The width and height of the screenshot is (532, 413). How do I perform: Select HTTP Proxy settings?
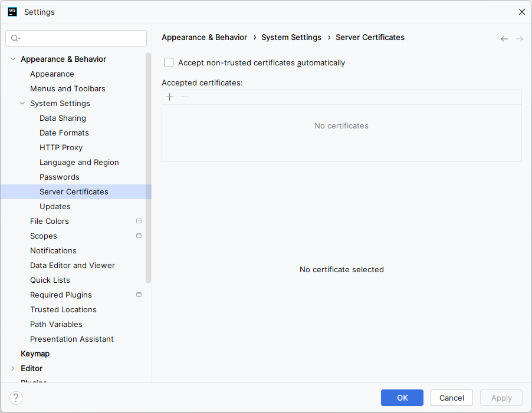tap(61, 147)
